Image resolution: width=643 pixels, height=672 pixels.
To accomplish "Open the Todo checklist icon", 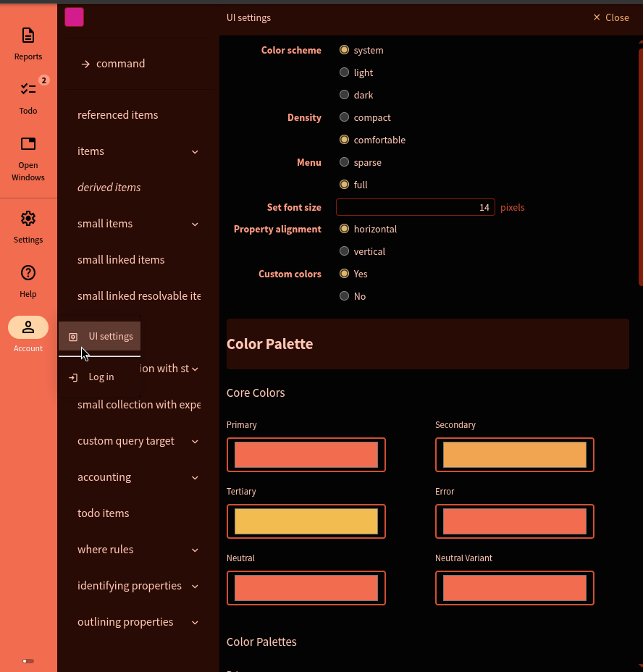I will click(28, 89).
